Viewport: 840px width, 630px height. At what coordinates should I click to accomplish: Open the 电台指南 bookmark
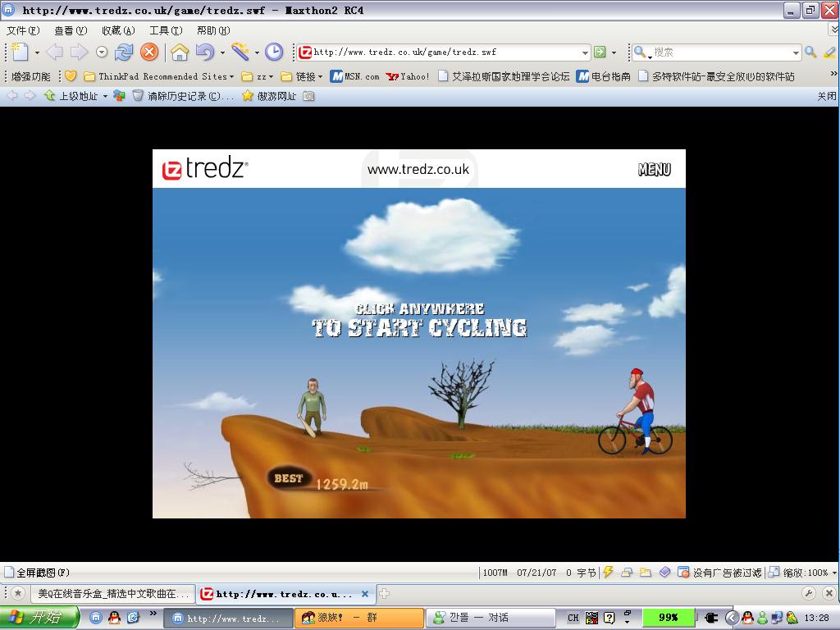click(604, 76)
